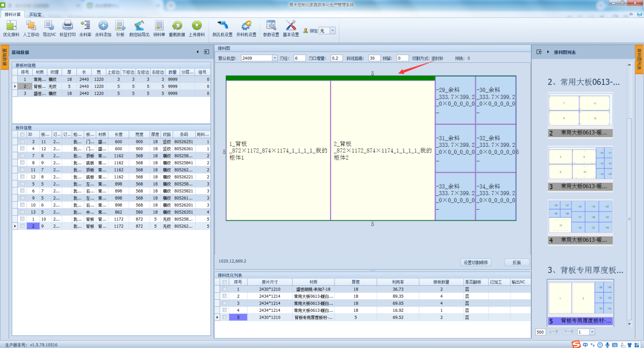
Task: Click 上传排料 upload nesting icon
Action: [x=196, y=29]
